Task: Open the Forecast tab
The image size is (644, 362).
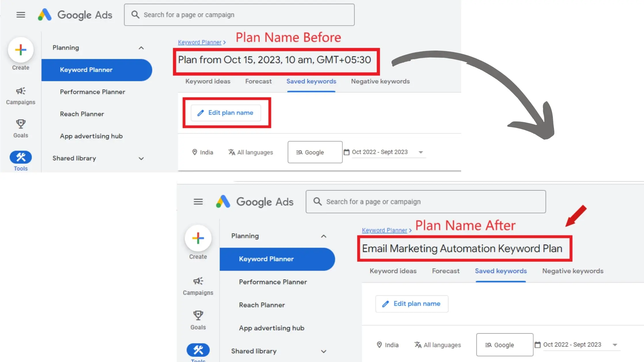Action: pyautogui.click(x=258, y=81)
